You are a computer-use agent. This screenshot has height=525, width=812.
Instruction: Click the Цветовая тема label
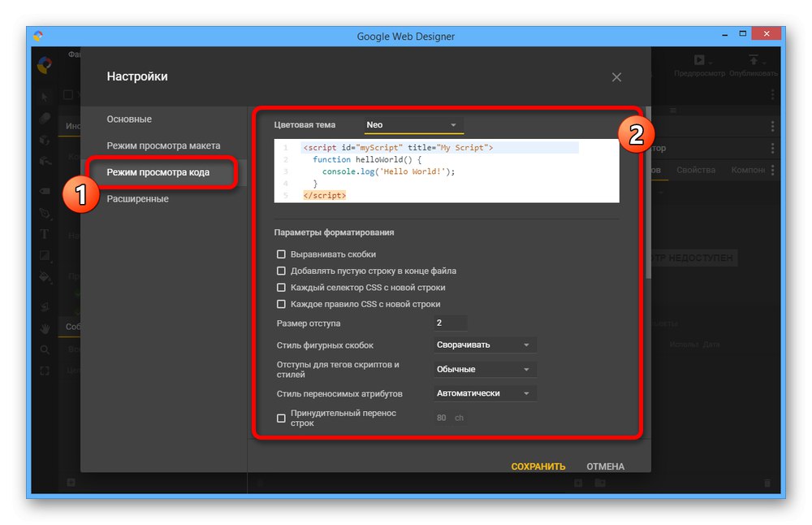[x=304, y=125]
